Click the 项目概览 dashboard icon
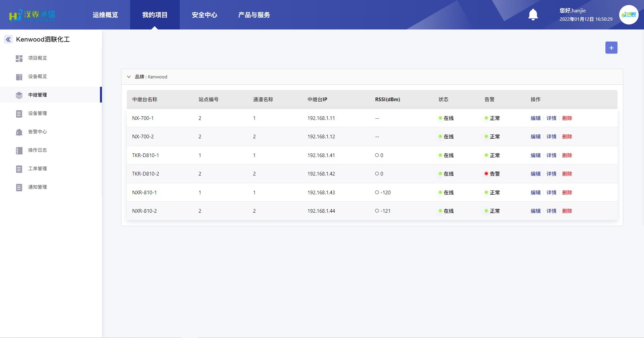The width and height of the screenshot is (644, 338). point(19,58)
